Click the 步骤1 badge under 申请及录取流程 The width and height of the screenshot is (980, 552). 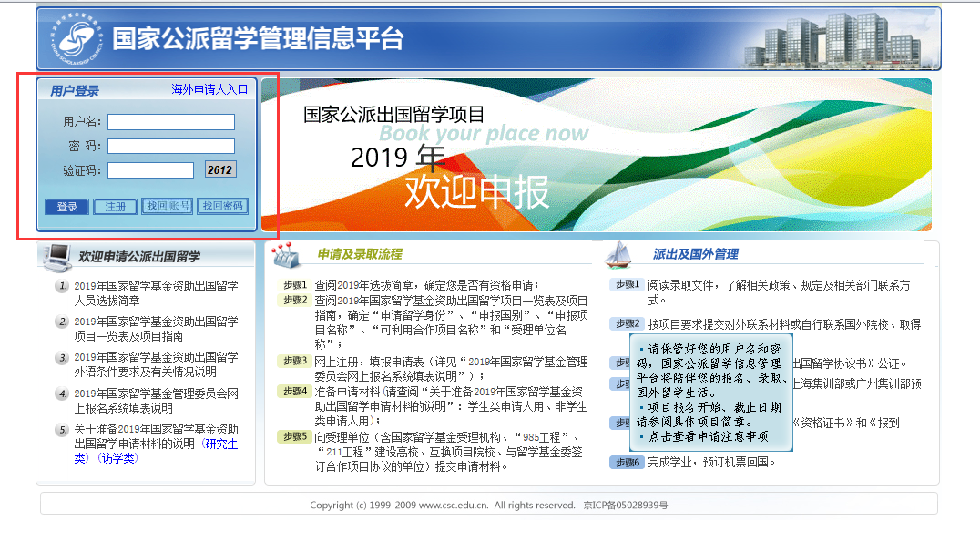pyautogui.click(x=294, y=285)
